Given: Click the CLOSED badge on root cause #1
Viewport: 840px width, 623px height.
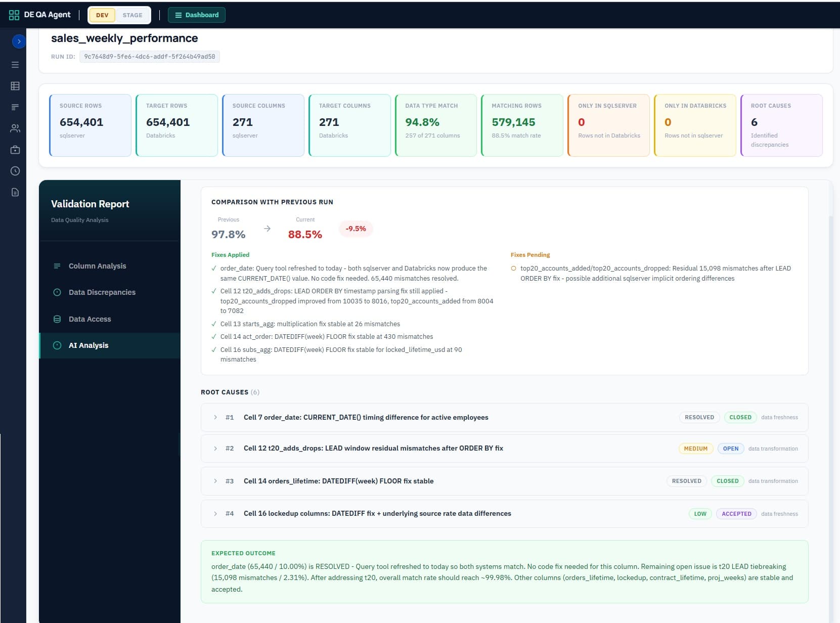Looking at the screenshot, I should tap(740, 418).
